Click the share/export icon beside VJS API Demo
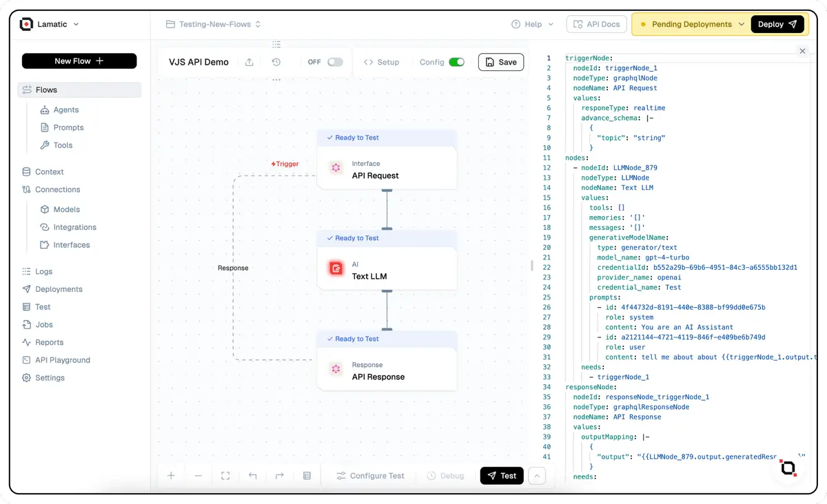 (x=249, y=62)
